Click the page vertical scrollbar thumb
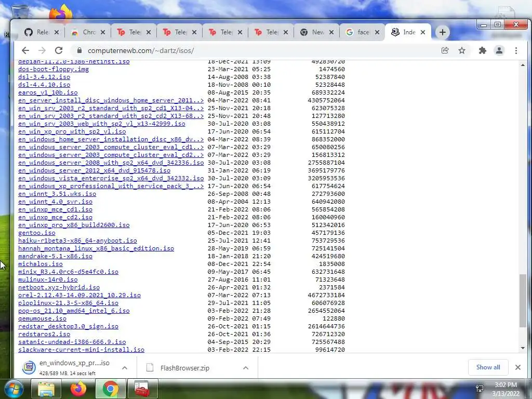This screenshot has height=399, width=532. pos(523,301)
